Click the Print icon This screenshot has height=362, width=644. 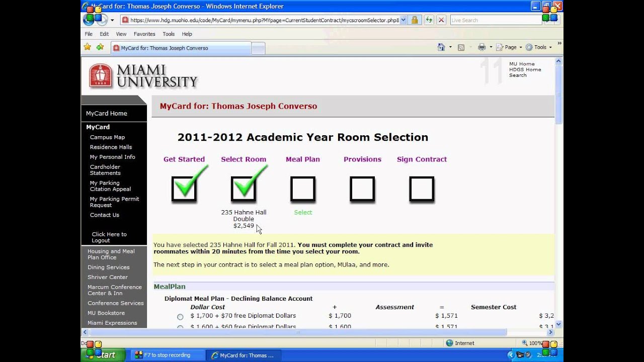click(481, 47)
